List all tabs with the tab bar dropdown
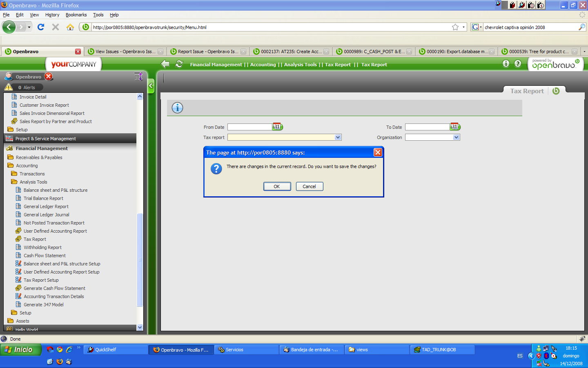This screenshot has width=588, height=368. [x=584, y=52]
